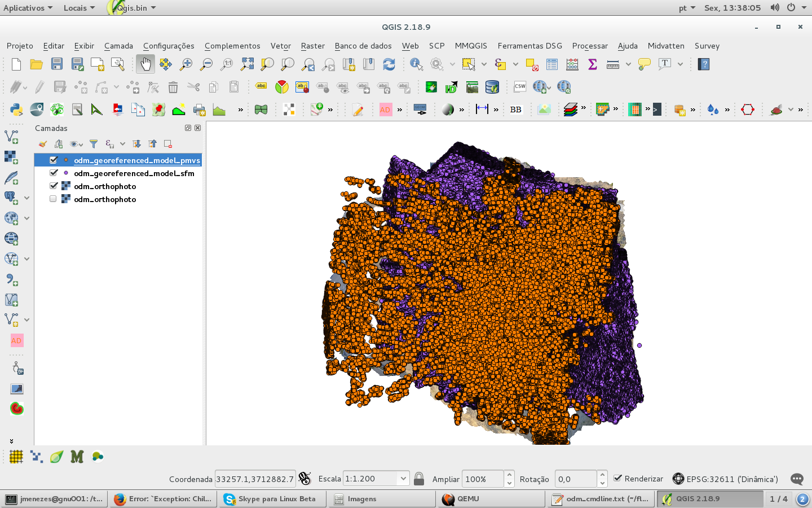The width and height of the screenshot is (812, 508).
Task: Filter the legend in the Camadas panel
Action: (x=94, y=143)
